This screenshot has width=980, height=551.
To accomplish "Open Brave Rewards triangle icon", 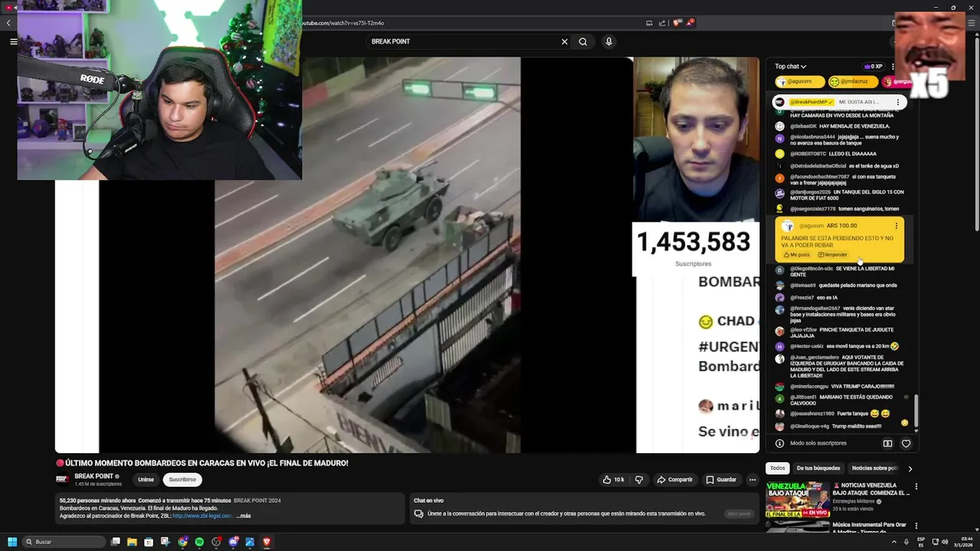I will pyautogui.click(x=689, y=23).
